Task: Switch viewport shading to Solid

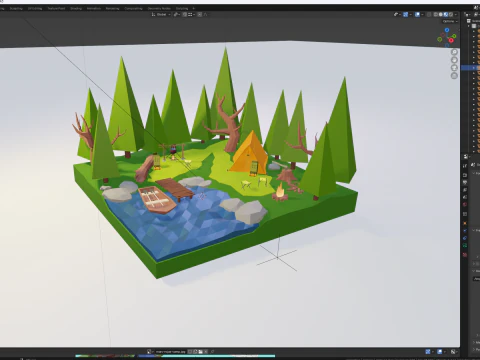Action: (441, 14)
